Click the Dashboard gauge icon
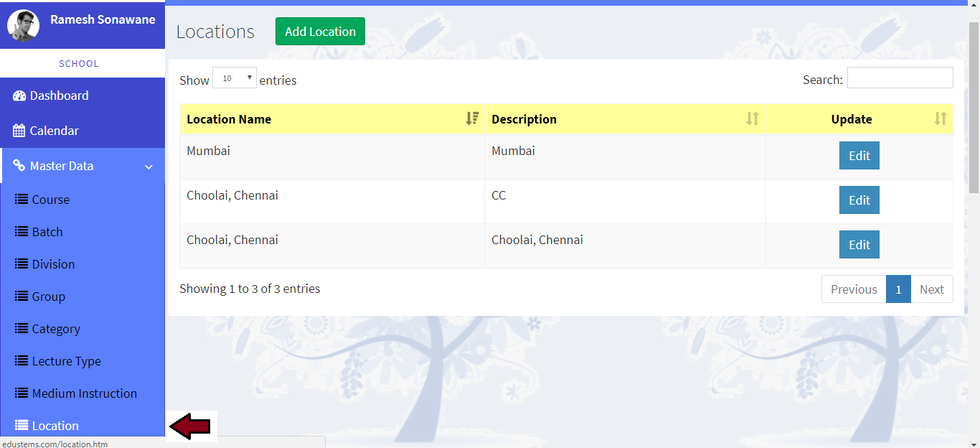 coord(19,95)
